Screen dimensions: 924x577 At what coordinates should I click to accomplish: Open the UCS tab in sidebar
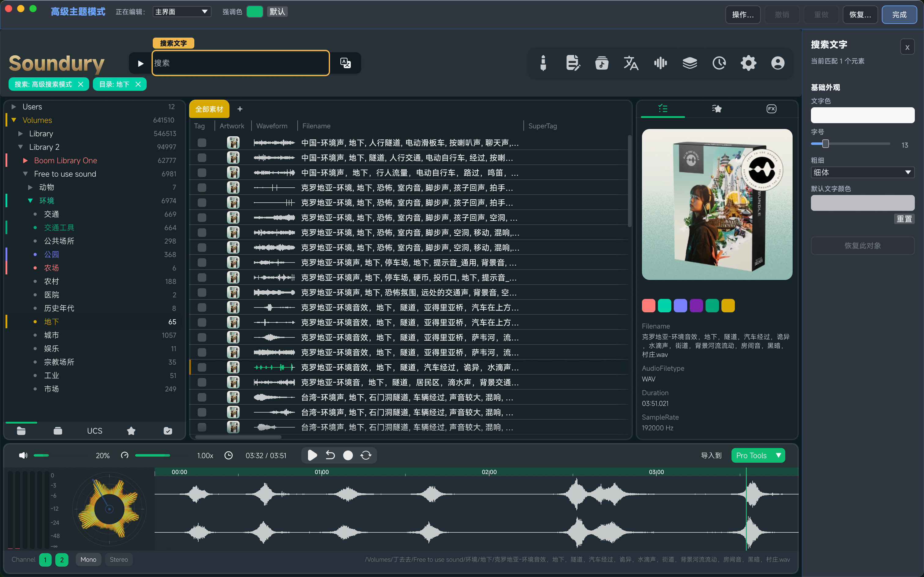[x=95, y=431]
